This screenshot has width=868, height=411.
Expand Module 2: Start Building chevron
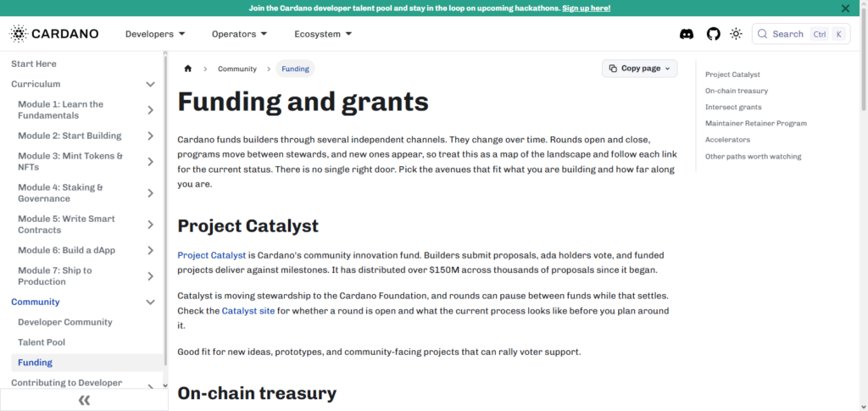tap(150, 136)
